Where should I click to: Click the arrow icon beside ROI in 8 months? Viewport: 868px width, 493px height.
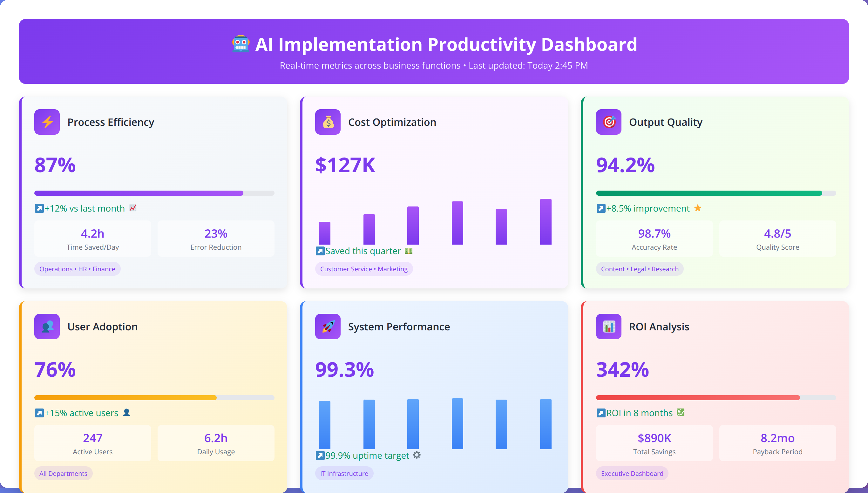tap(601, 413)
